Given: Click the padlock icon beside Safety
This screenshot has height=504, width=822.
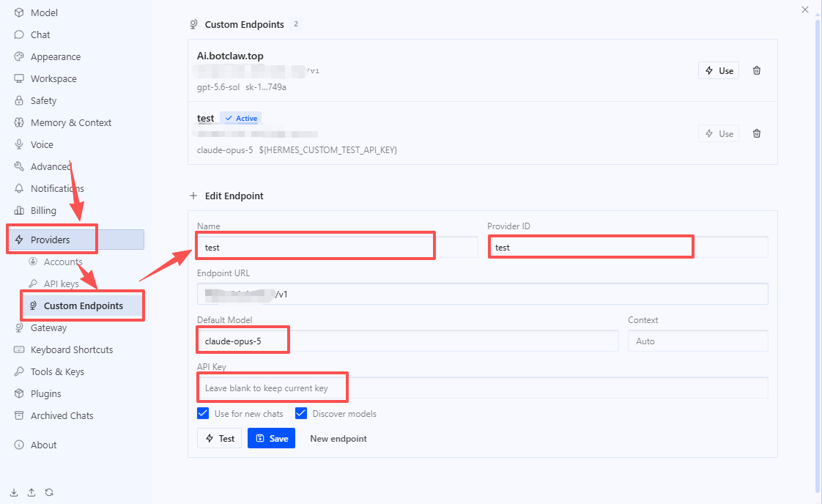Looking at the screenshot, I should (x=19, y=100).
